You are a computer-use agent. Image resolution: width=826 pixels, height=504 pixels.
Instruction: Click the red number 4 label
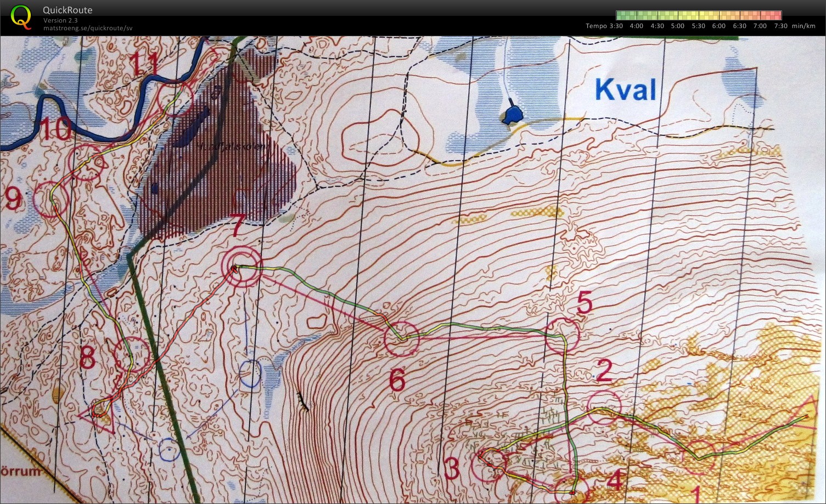click(x=615, y=481)
